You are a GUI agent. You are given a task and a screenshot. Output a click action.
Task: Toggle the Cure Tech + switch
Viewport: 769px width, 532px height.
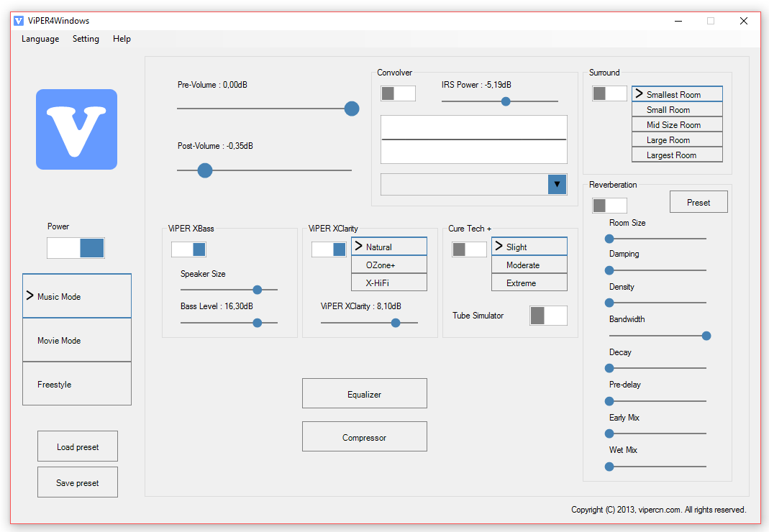[x=469, y=249]
